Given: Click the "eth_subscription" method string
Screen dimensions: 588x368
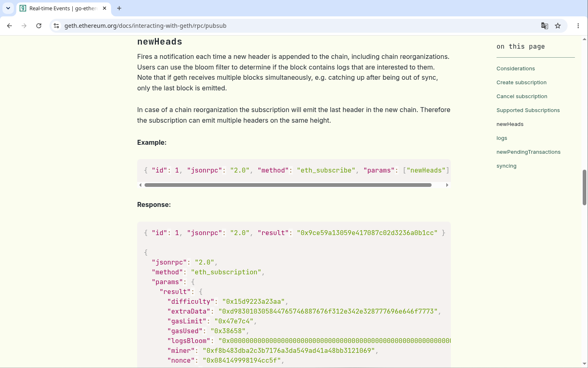Looking at the screenshot, I should click(x=226, y=272).
